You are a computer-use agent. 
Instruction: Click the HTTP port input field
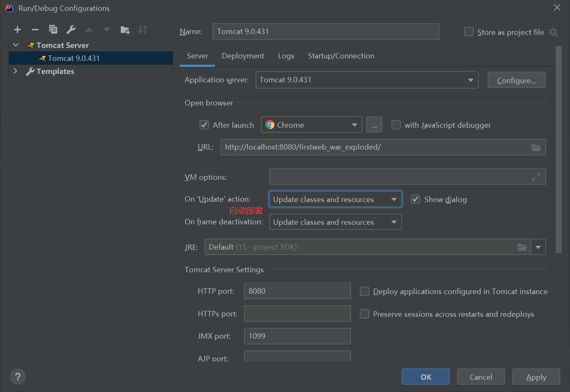point(297,291)
